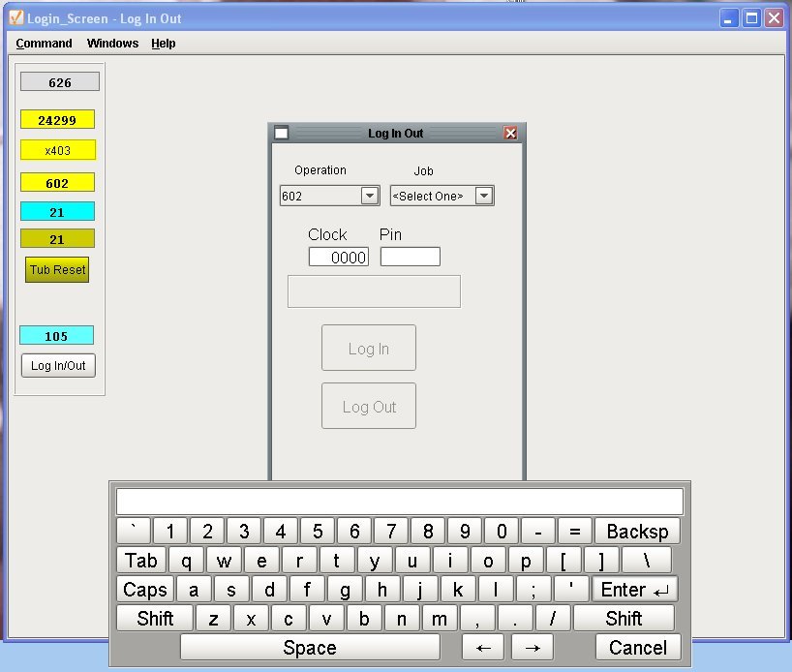Click the Clock input field with 0000

tap(339, 257)
